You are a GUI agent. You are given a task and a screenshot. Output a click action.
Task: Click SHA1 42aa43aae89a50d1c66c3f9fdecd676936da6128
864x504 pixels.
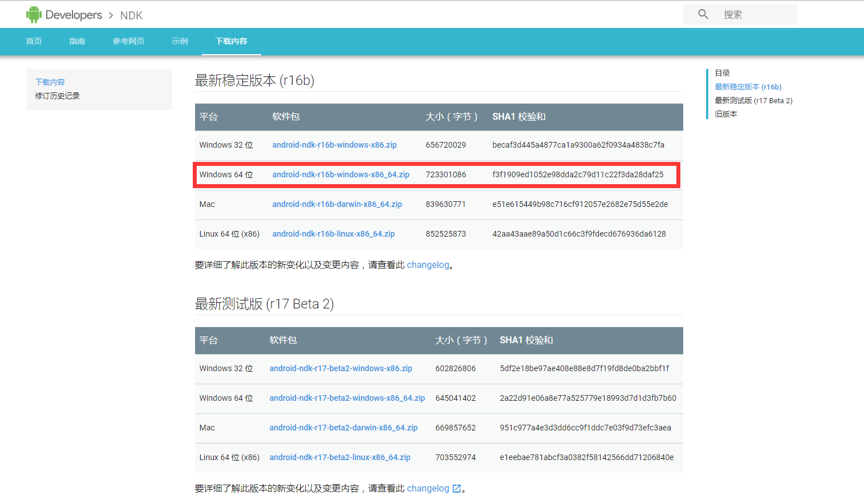pos(579,234)
